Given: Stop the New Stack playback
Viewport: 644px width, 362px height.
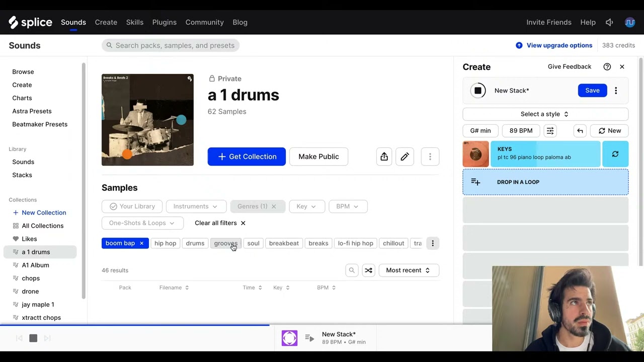Looking at the screenshot, I should pyautogui.click(x=477, y=90).
